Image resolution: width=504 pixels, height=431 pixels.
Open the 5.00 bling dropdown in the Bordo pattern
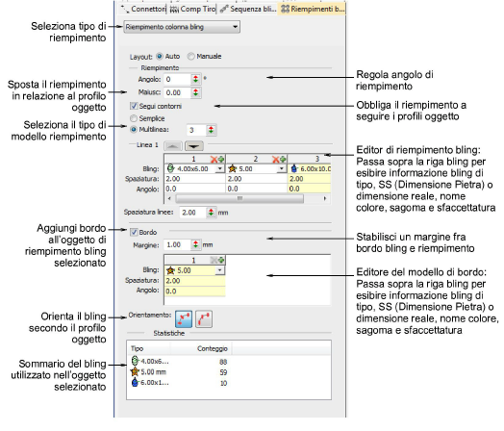pyautogui.click(x=220, y=270)
